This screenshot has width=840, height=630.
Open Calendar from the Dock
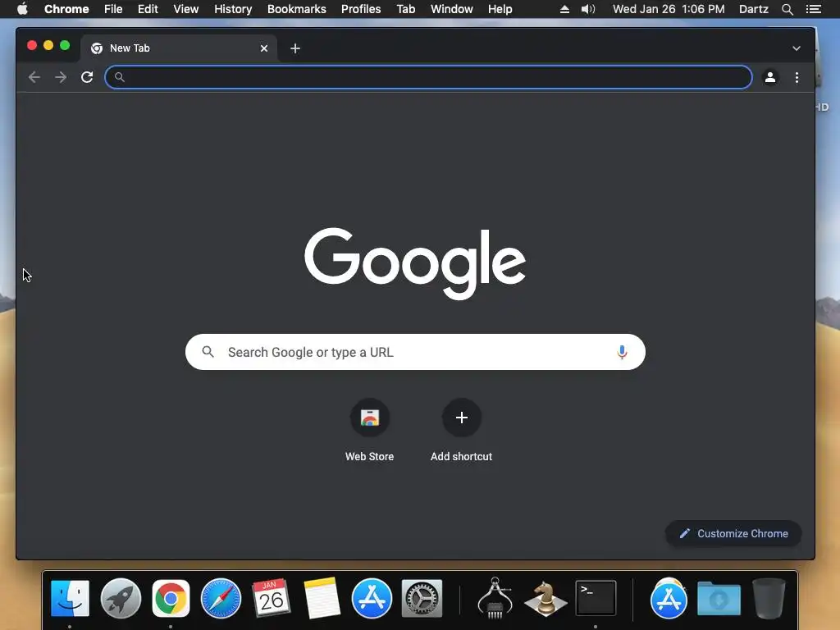(x=271, y=598)
